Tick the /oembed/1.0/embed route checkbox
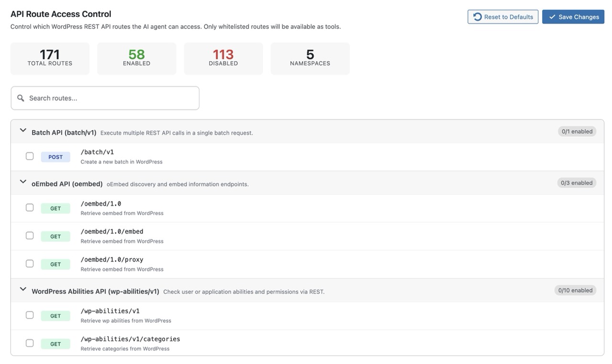 30,236
